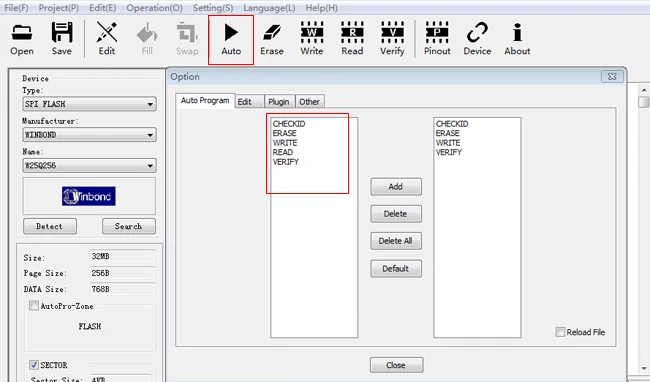Expand the device Type dropdown
This screenshot has height=382, width=650.
pos(89,104)
